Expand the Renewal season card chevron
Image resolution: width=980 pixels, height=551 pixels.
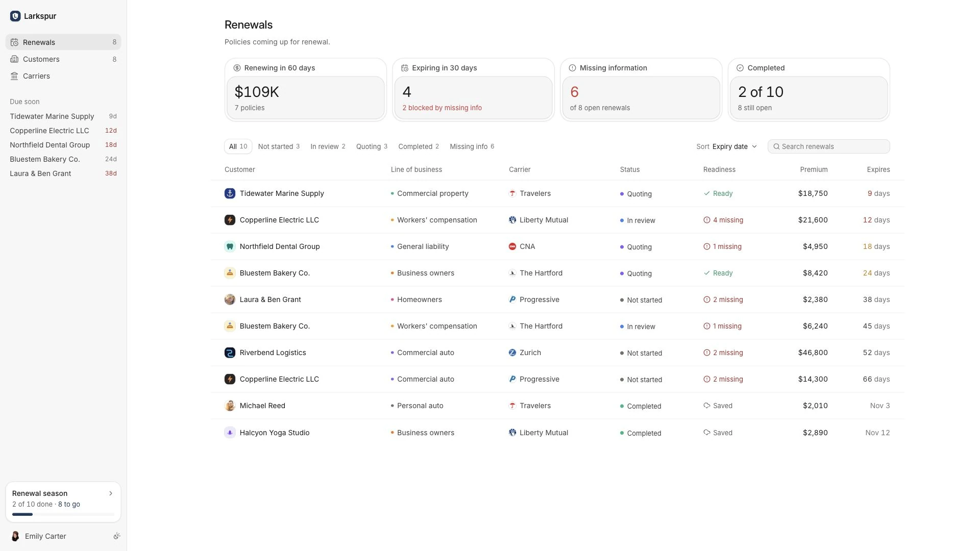(x=111, y=493)
